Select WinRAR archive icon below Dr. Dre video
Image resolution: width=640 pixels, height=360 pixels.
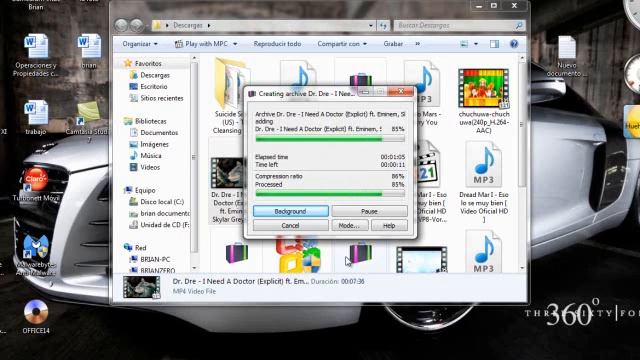(237, 253)
